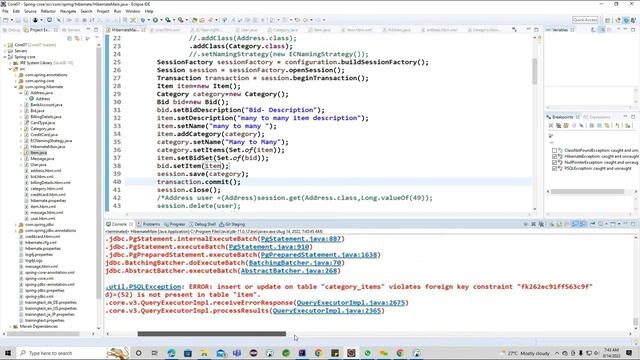Expand the com.spring.annotations package
The height and width of the screenshot is (360, 640).
point(16,75)
